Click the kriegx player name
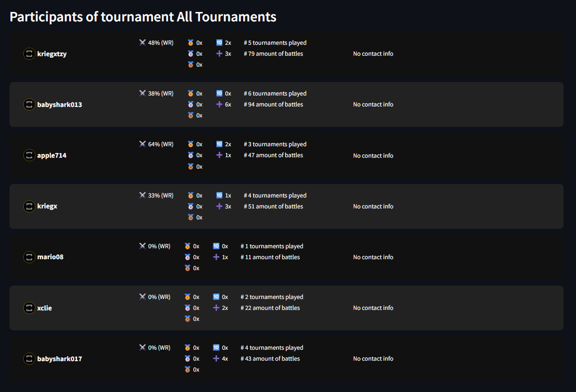 [47, 206]
